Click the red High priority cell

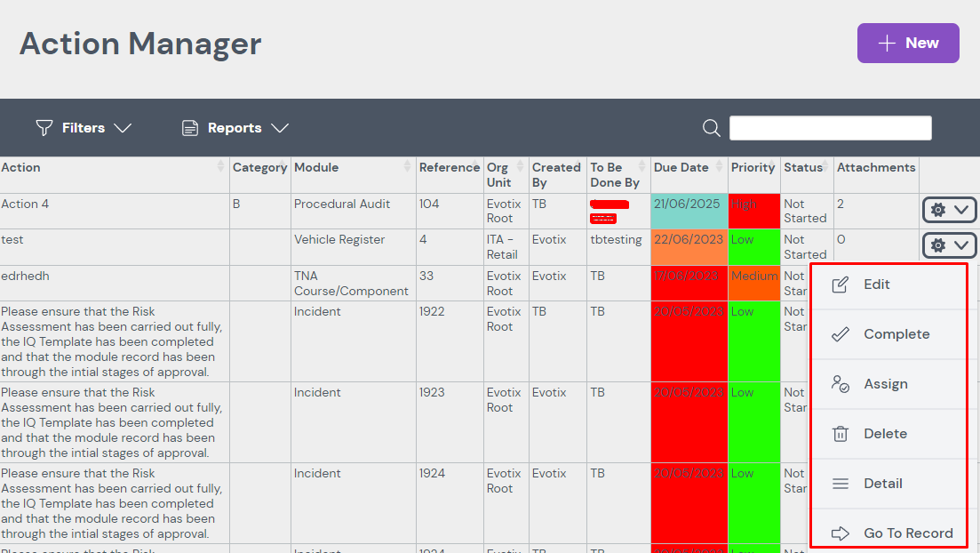tap(753, 211)
